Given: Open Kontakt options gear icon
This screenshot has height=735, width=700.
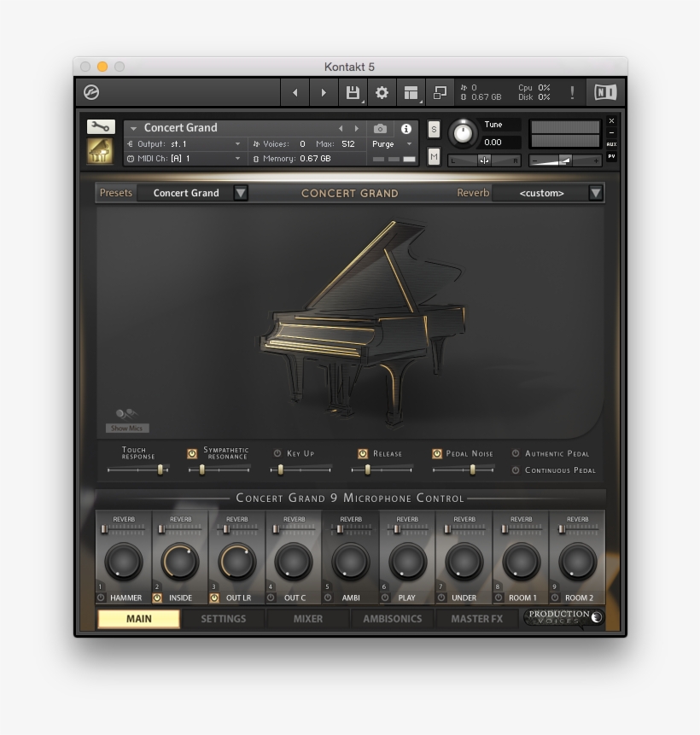Looking at the screenshot, I should pos(382,93).
